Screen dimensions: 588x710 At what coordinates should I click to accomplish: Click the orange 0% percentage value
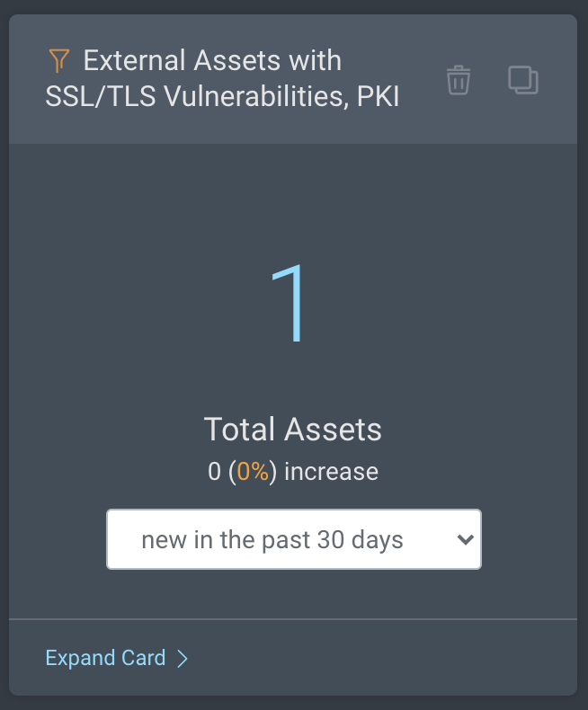click(253, 472)
